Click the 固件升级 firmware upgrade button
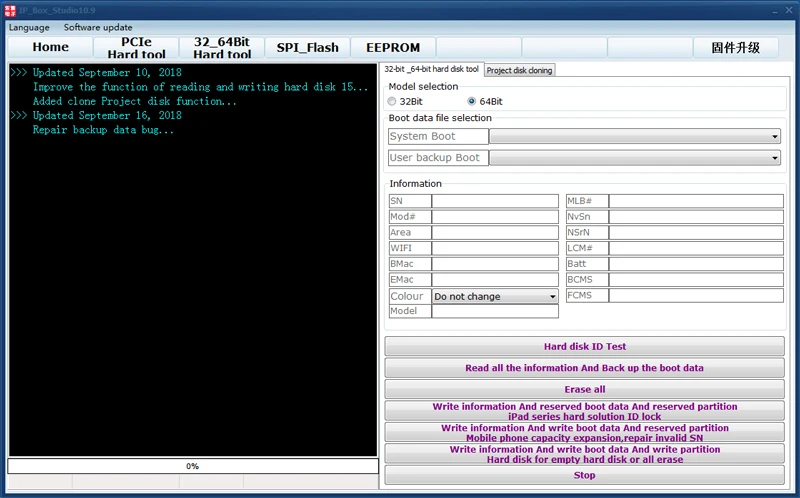 click(736, 47)
